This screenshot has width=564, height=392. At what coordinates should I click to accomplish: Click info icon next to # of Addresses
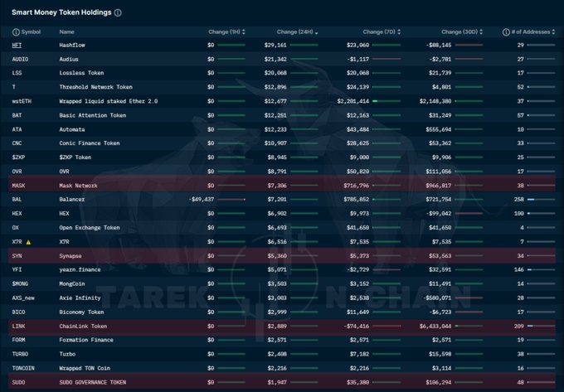(506, 32)
